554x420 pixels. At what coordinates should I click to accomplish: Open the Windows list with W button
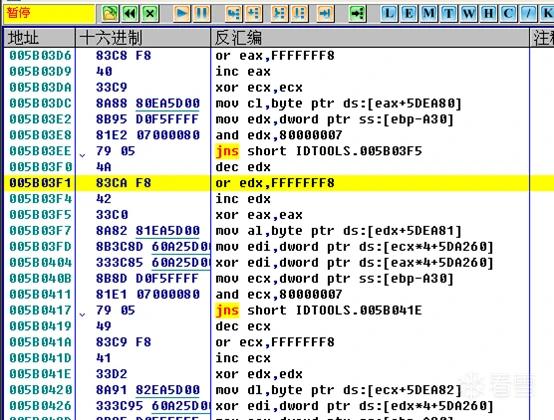(x=469, y=14)
